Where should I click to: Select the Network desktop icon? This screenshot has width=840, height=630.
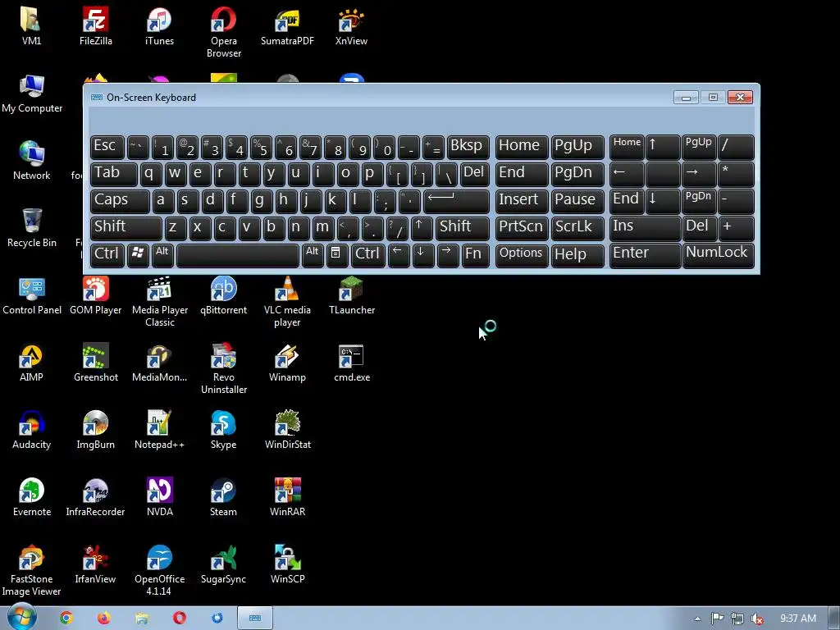[x=32, y=160]
